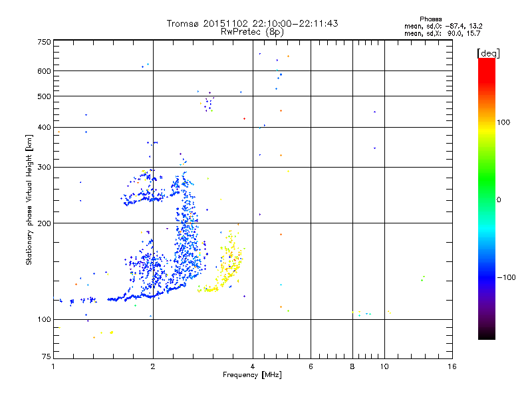Click the x-axis tick label '10'
The image size is (532, 399).
tap(384, 366)
